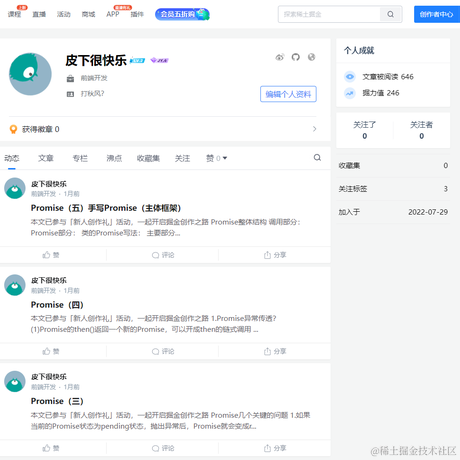Click author avatar on Promise（五）post
This screenshot has height=460, width=460.
tap(15, 188)
